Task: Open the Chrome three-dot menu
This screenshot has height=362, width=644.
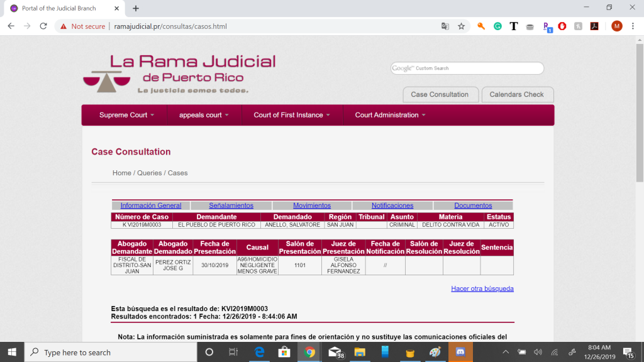Action: [634, 26]
